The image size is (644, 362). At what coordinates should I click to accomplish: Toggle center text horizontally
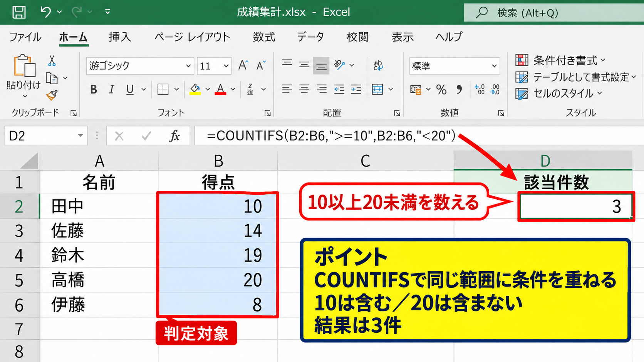pyautogui.click(x=304, y=89)
